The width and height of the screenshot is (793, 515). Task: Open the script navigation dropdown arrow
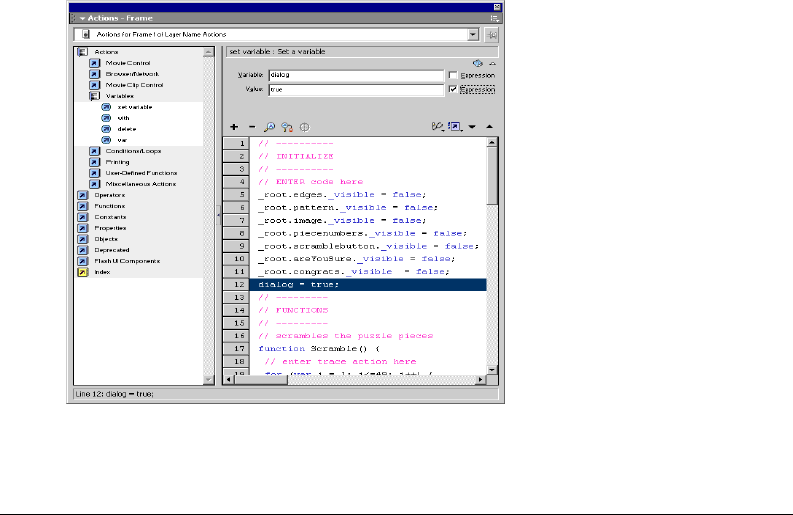pyautogui.click(x=473, y=34)
